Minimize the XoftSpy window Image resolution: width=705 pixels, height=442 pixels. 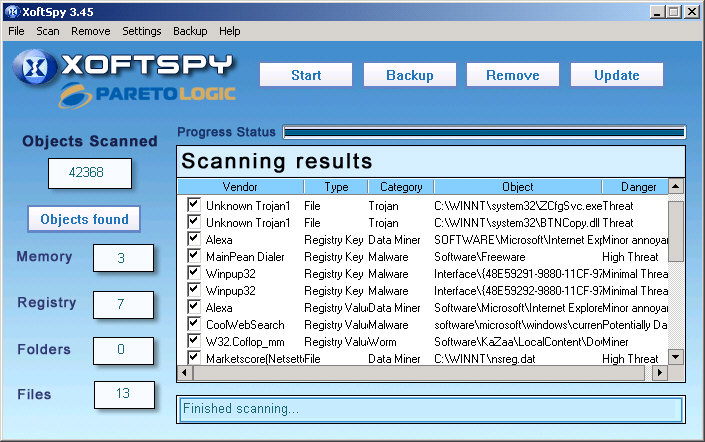657,12
